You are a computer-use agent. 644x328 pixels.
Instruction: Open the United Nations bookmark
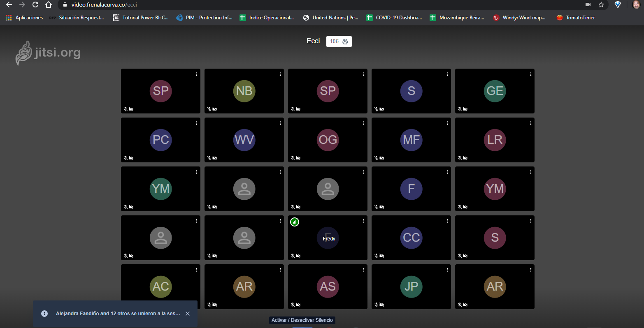point(331,18)
